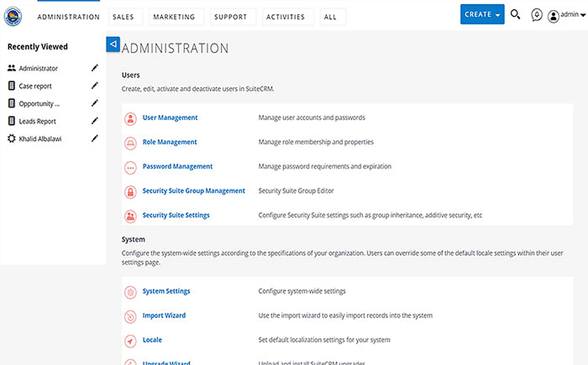588x365 pixels.
Task: Click the Security Suite Settings group icon
Action: 130,216
